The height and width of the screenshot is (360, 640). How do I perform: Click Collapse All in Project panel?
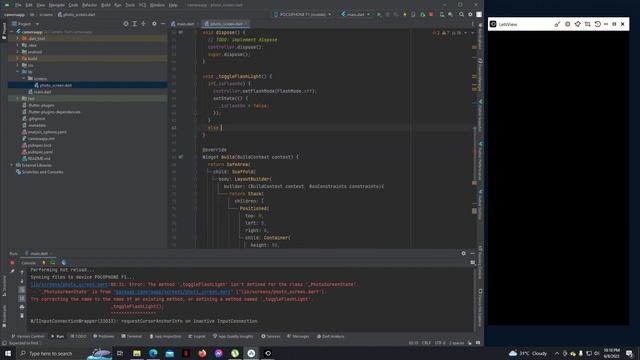(x=143, y=24)
